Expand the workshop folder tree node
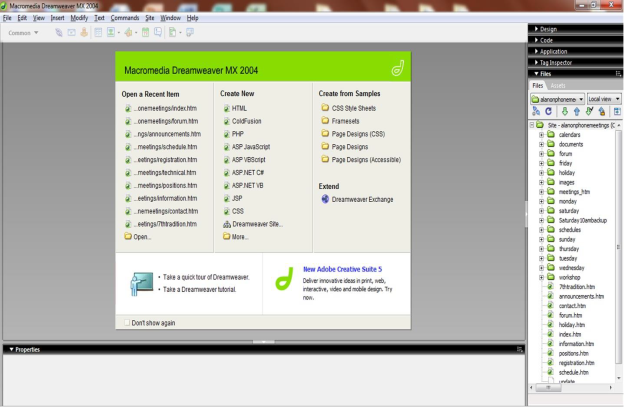The width and height of the screenshot is (625, 408). tap(541, 277)
